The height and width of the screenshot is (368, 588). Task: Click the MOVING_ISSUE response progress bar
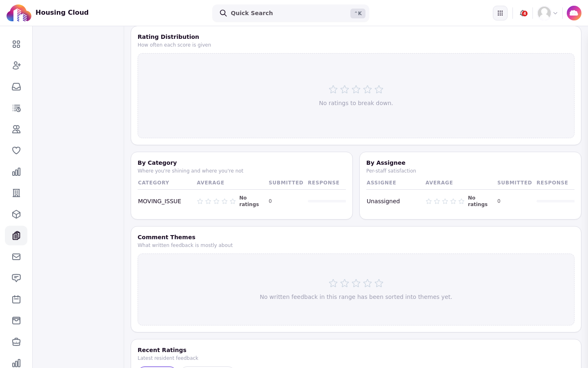pos(327,201)
